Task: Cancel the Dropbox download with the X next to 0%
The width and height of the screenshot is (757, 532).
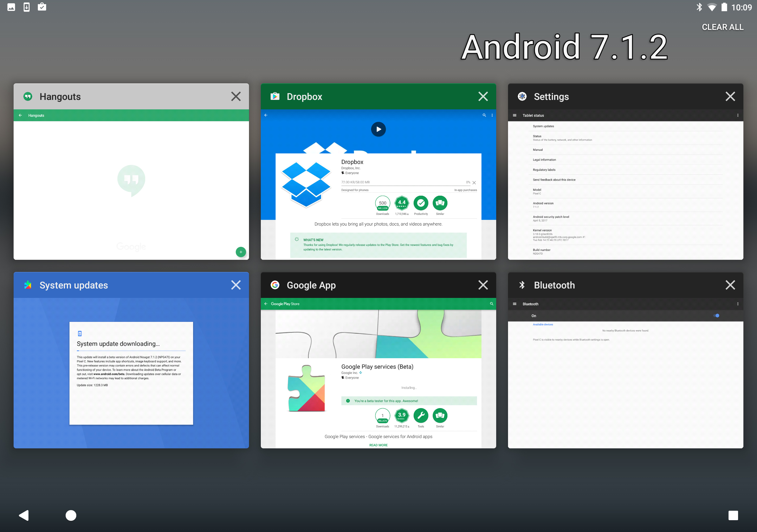Action: [x=474, y=182]
